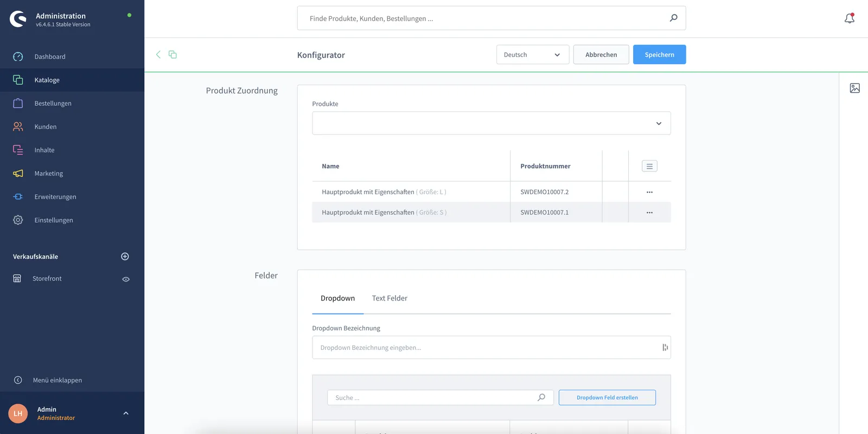This screenshot has width=868, height=434.
Task: Click the translation icon in Dropdown Bezeichnung field
Action: (665, 348)
